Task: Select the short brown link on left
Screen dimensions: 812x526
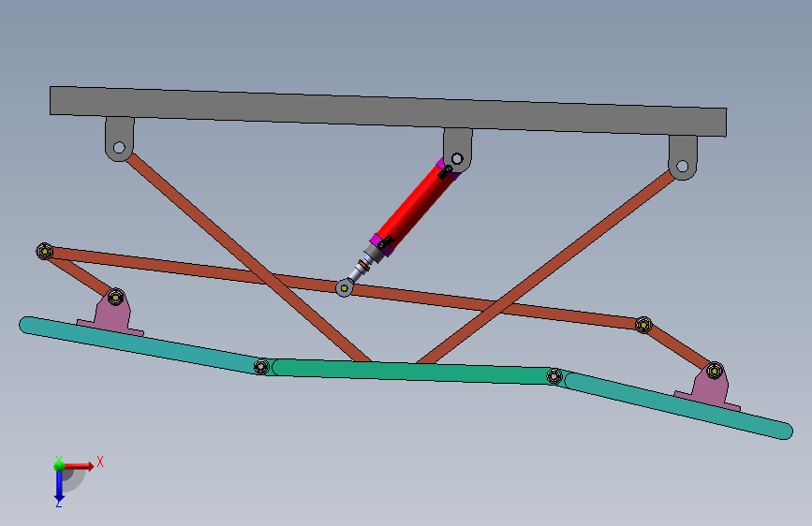Action: (81, 275)
